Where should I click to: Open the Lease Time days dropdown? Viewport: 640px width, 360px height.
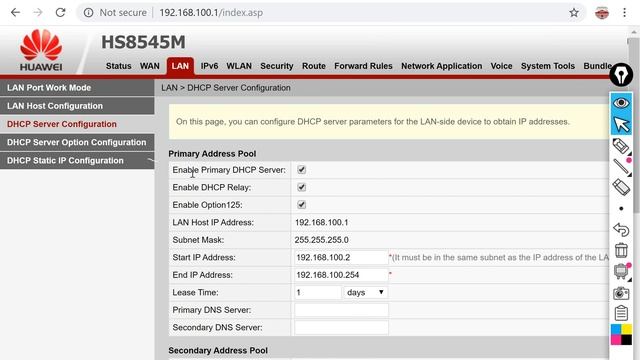(365, 292)
